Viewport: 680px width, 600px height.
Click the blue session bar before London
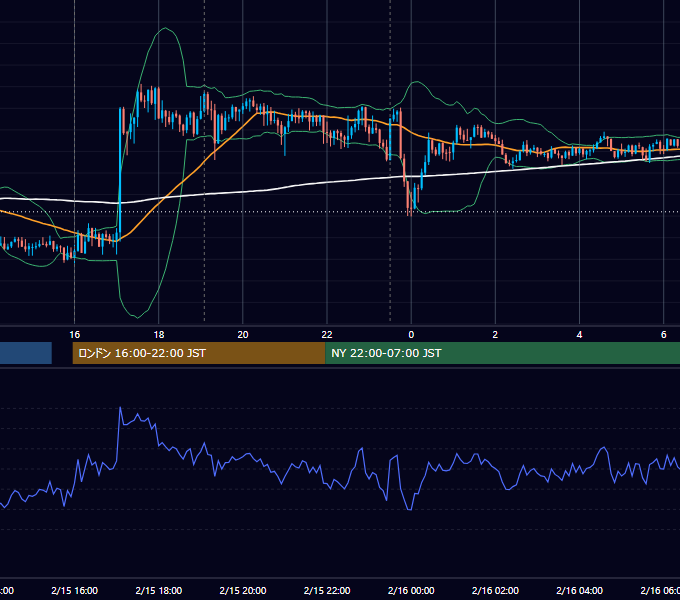[x=26, y=353]
